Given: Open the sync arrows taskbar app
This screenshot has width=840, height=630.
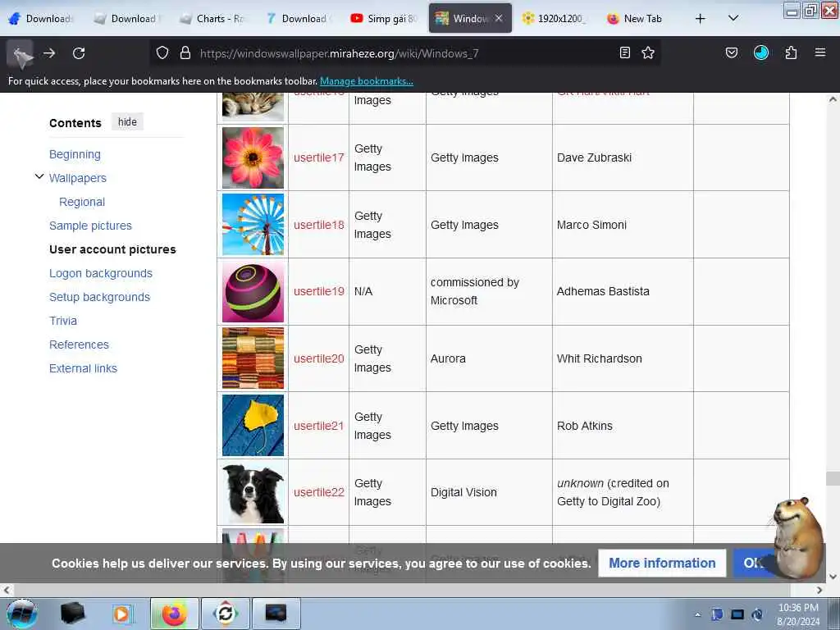Looking at the screenshot, I should (226, 614).
